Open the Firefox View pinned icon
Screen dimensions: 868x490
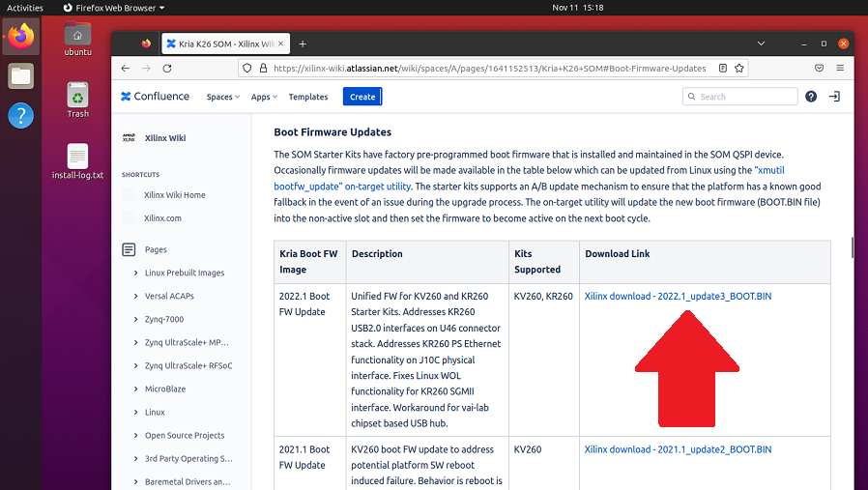(x=146, y=43)
